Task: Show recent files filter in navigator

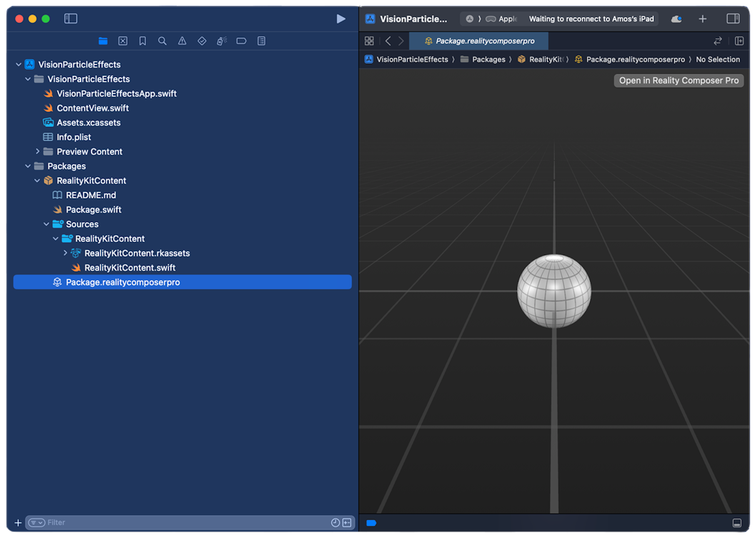Action: coord(335,522)
